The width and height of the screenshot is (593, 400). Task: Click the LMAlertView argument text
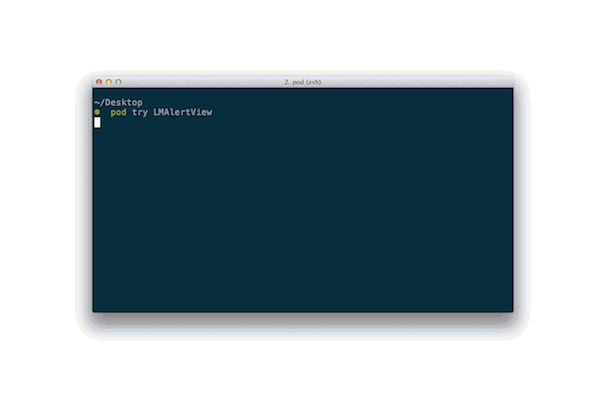[x=183, y=112]
